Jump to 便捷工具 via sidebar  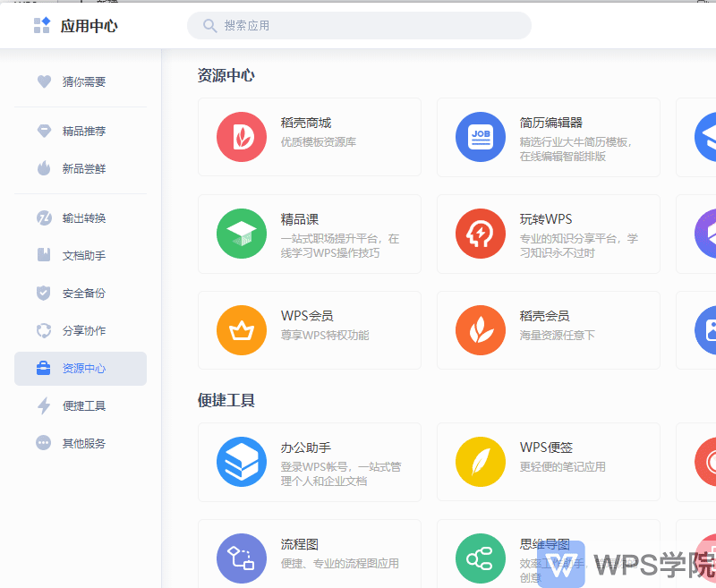click(81, 405)
